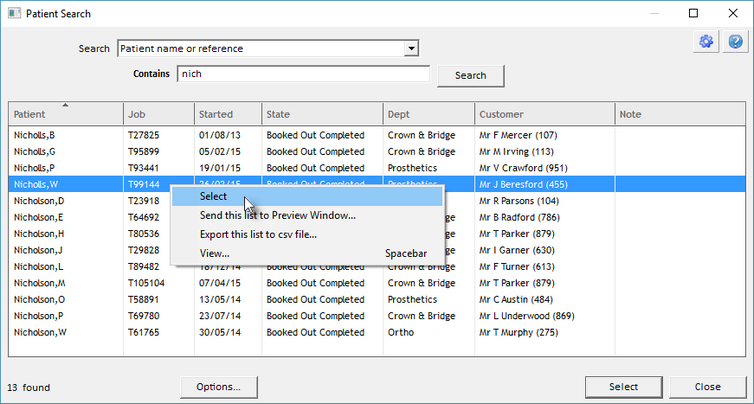Click the settings gear icon
The image size is (754, 404).
pos(708,42)
